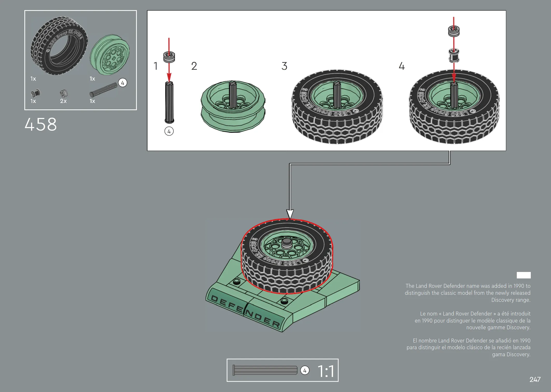Click the wheel assembly in sub-step 4
This screenshot has height=392, width=551.
pos(454,107)
